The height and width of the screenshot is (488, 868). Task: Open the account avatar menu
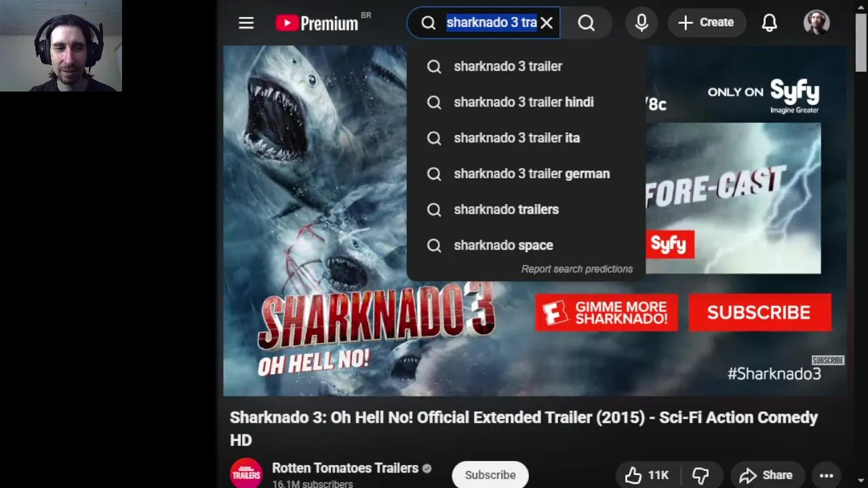coord(816,22)
